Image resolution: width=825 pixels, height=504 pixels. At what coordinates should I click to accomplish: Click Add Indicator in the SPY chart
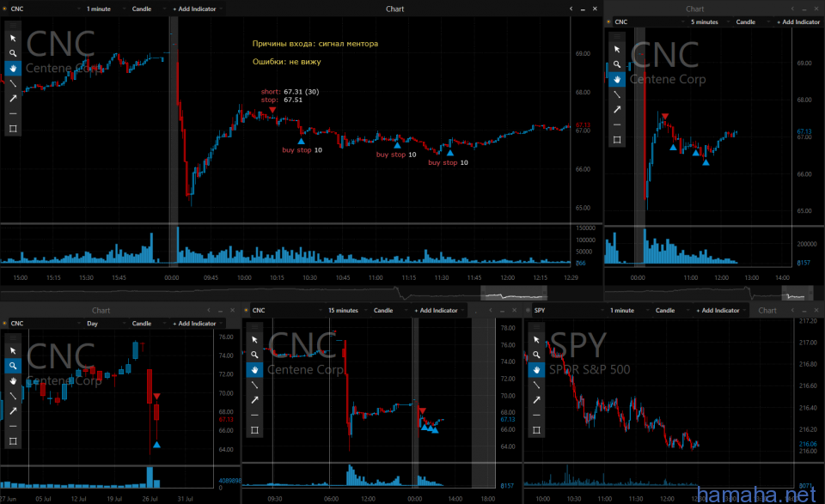coord(718,311)
